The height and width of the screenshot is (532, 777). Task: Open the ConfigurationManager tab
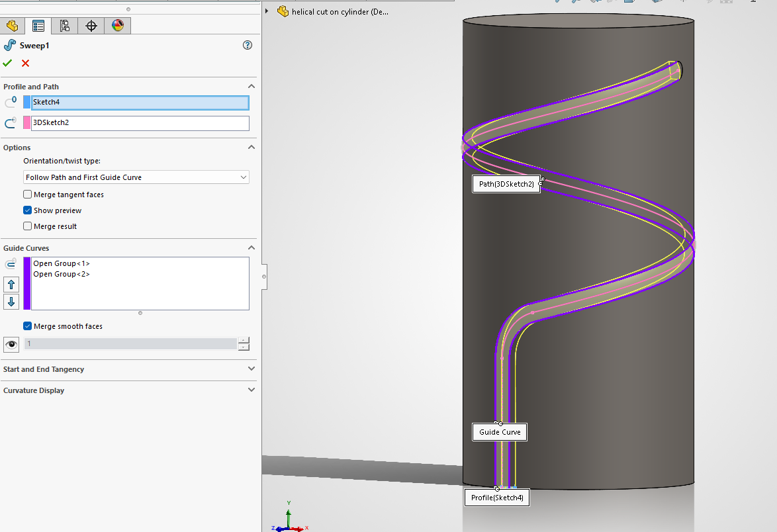pos(64,26)
